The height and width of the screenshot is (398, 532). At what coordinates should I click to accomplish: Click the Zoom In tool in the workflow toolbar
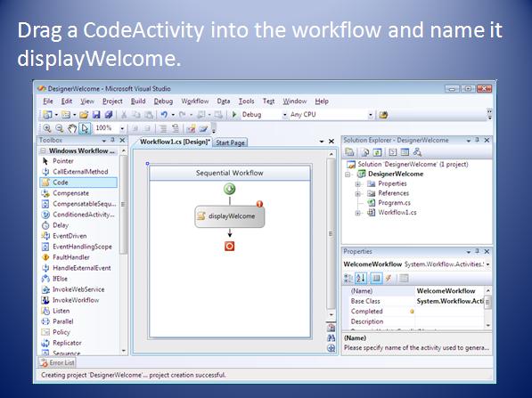pyautogui.click(x=46, y=128)
